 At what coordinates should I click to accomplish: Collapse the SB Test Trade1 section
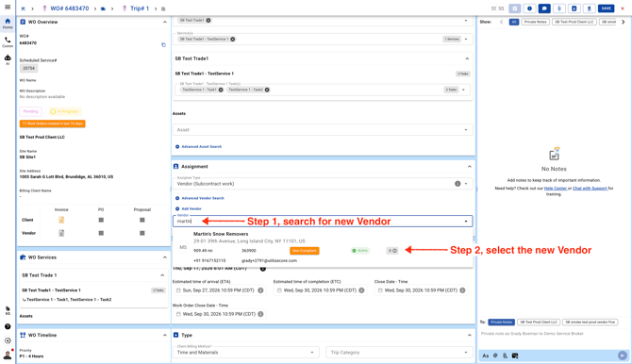(x=467, y=58)
